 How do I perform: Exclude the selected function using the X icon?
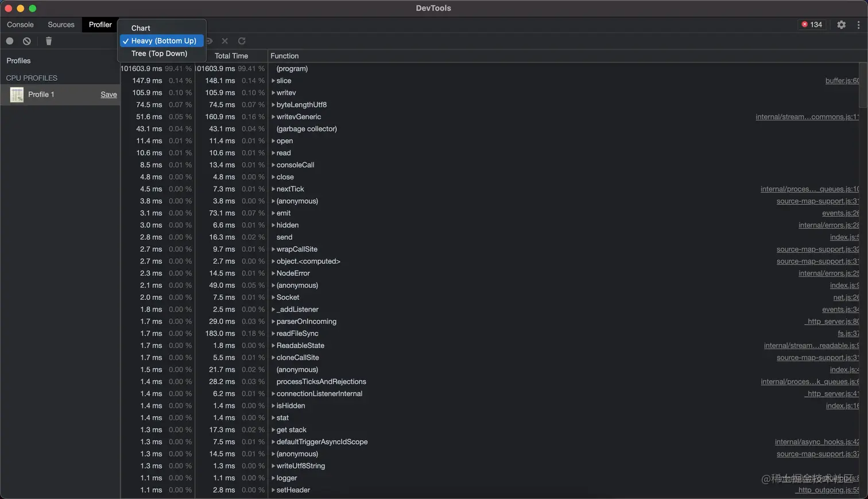(x=225, y=41)
